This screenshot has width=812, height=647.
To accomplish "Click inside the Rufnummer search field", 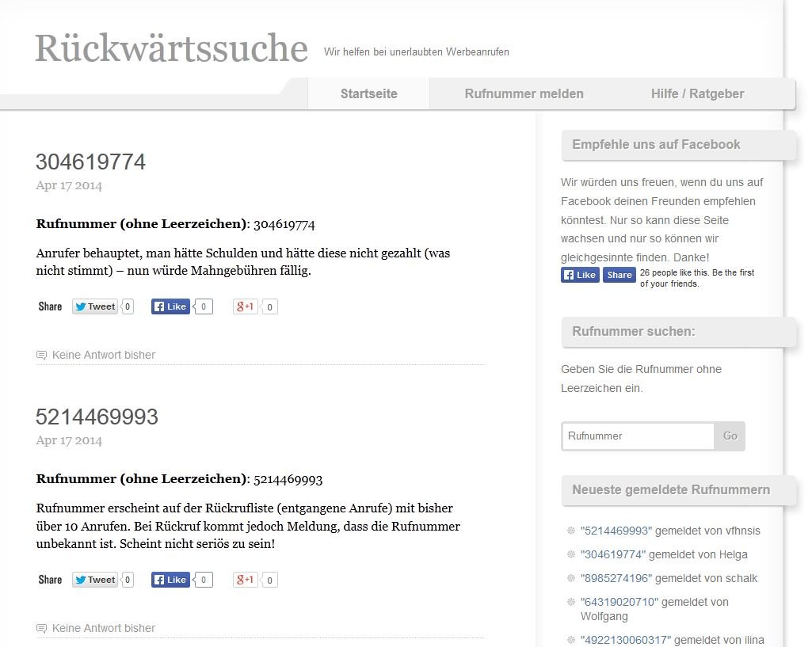I will [x=638, y=436].
